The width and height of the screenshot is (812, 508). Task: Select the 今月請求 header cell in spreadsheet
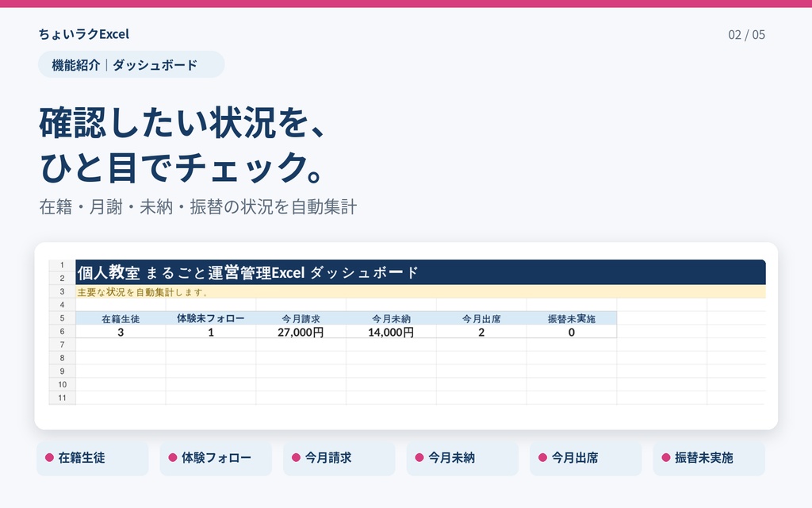pos(301,318)
